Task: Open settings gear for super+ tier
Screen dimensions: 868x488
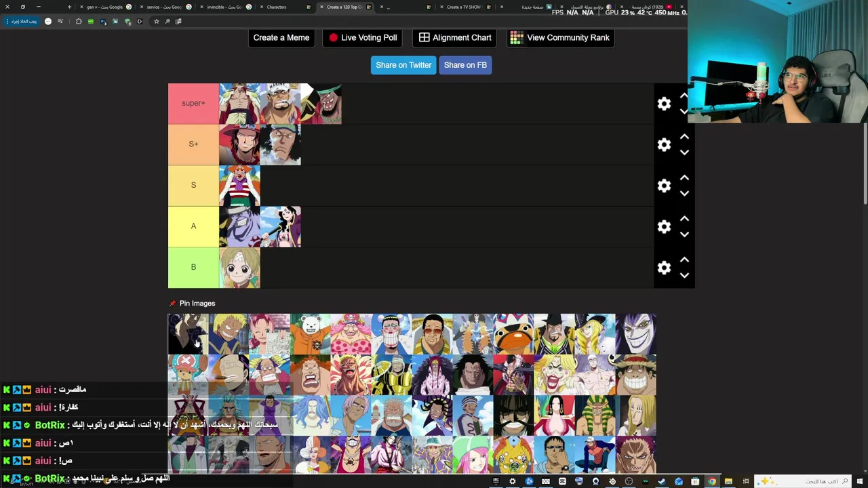Action: click(x=664, y=104)
